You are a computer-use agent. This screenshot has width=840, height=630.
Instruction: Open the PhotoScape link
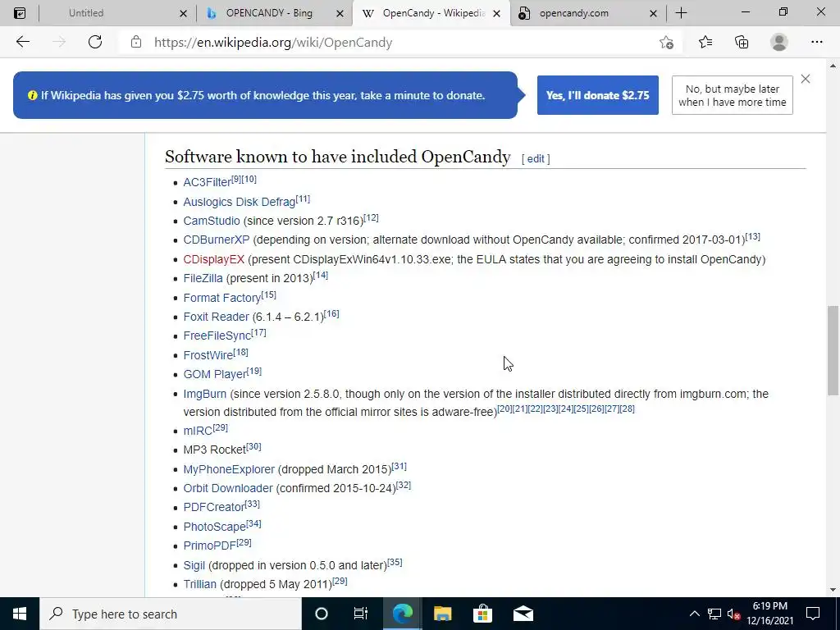tap(214, 527)
